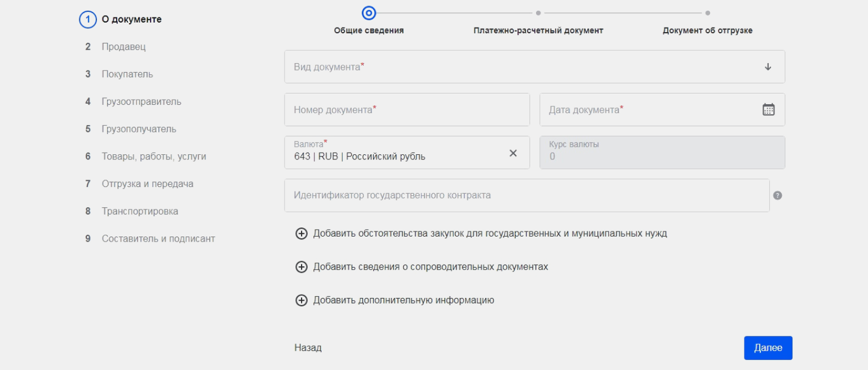Click plus icon for дополнительную информацию
Viewport: 868px width, 370px height.
(302, 300)
